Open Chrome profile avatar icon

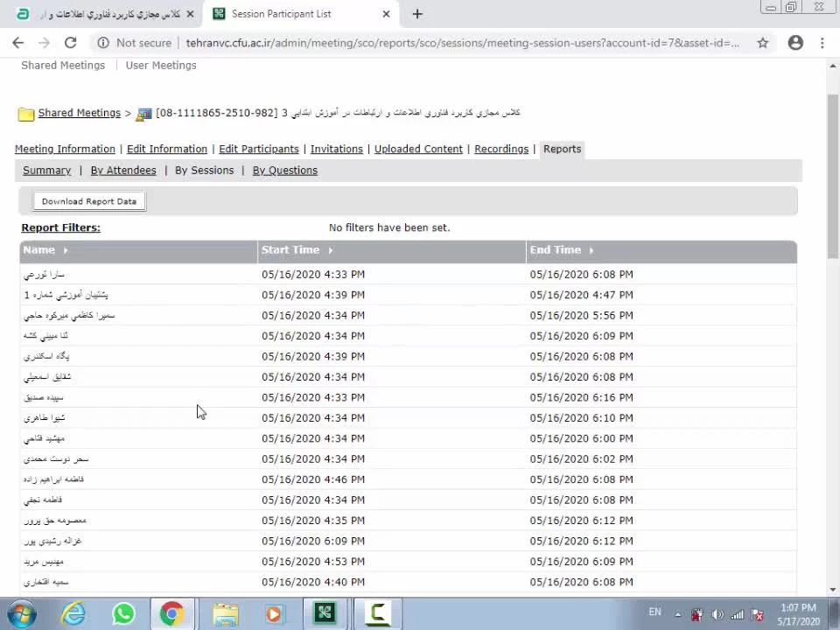795,42
